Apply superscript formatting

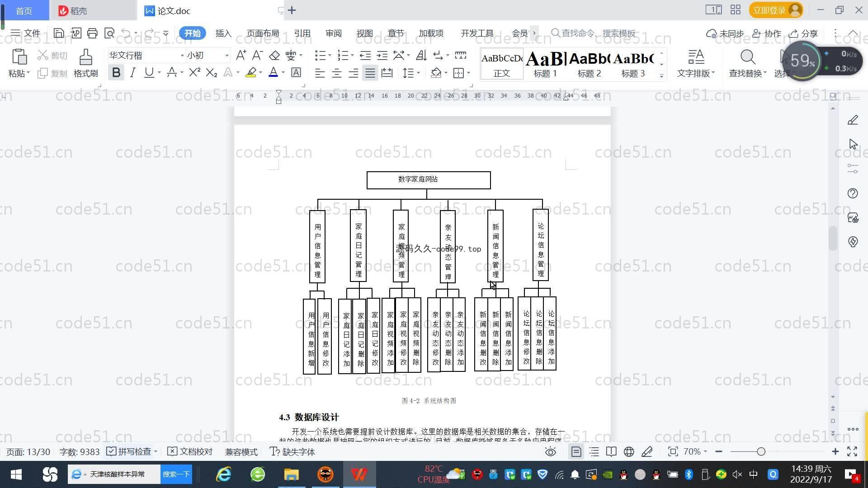pos(194,72)
